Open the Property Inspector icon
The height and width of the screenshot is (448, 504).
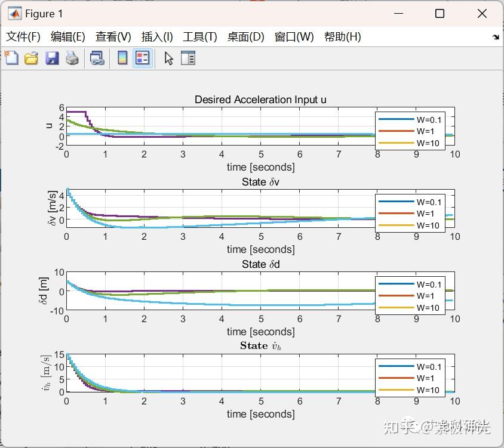click(188, 58)
